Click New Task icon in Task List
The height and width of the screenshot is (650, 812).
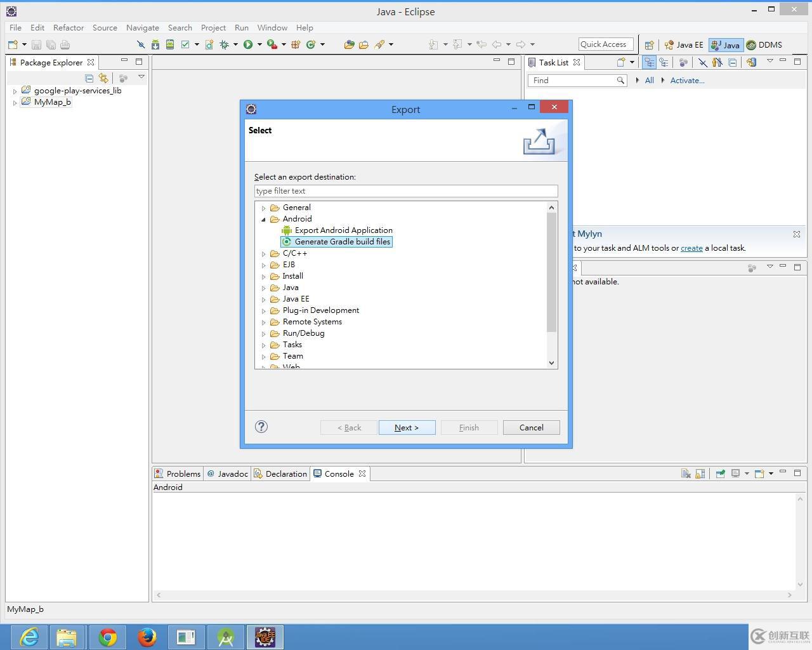point(621,62)
